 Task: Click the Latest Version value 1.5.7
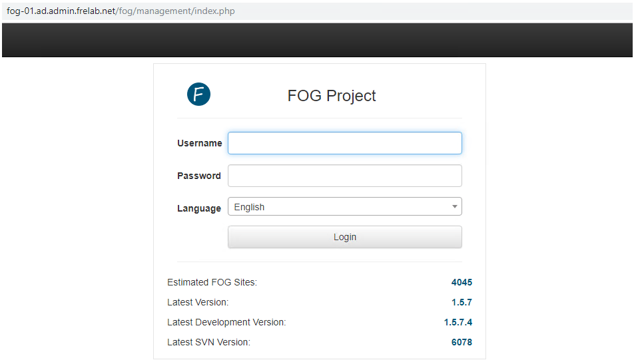[x=462, y=302]
